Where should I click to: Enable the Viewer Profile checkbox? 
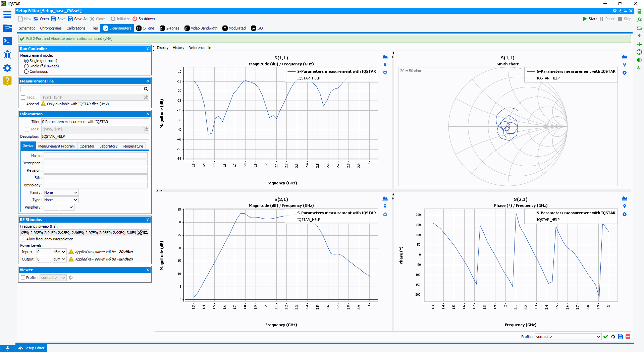click(x=23, y=278)
